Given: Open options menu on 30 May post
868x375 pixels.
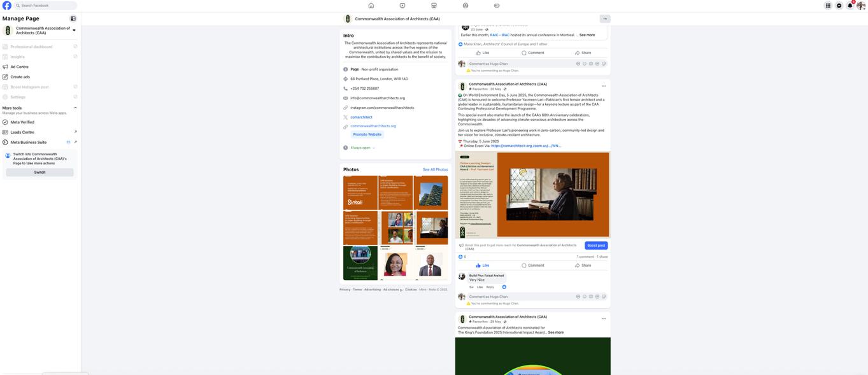Looking at the screenshot, I should (604, 86).
